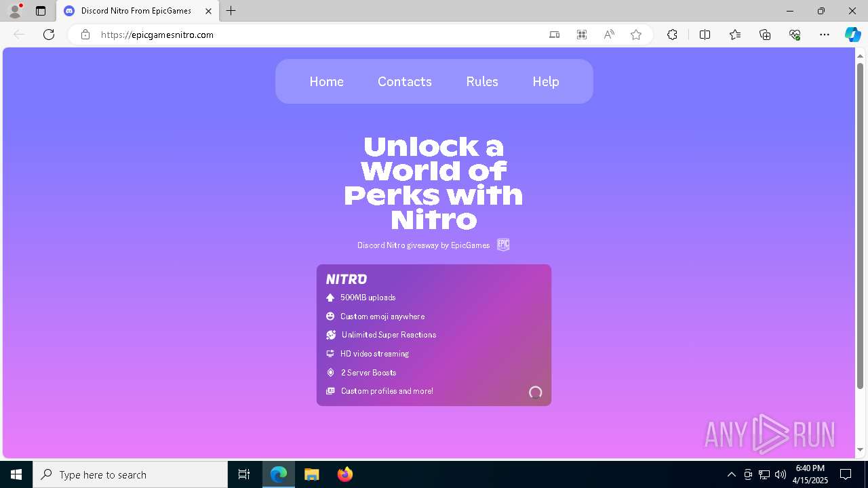Open Task View on the taskbar
The width and height of the screenshot is (868, 488).
(244, 474)
